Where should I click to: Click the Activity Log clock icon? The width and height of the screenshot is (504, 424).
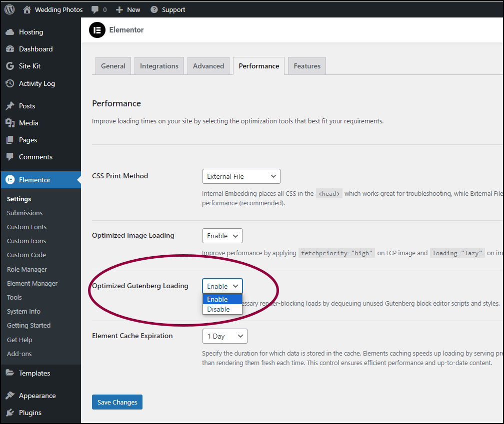(10, 83)
